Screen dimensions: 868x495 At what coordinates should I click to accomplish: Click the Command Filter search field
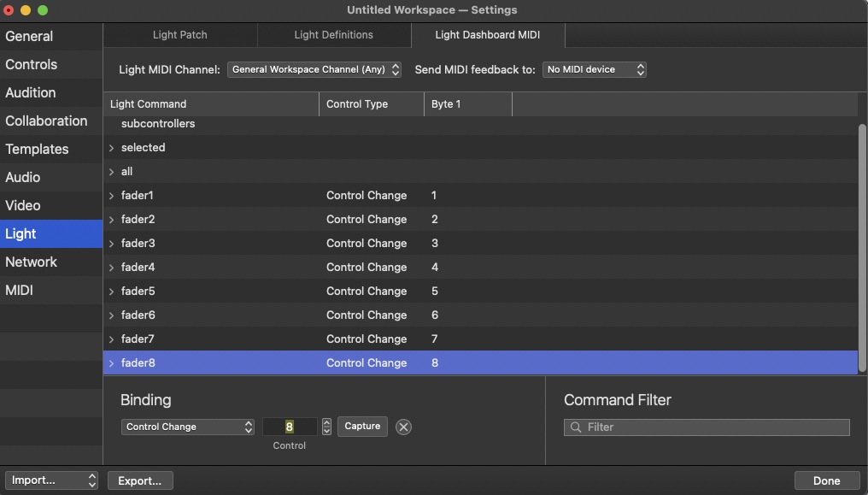pos(707,427)
